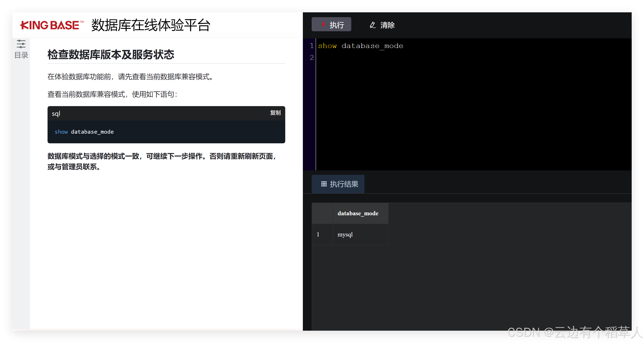
Task: Copy the code with the 复制 button
Action: click(x=275, y=113)
